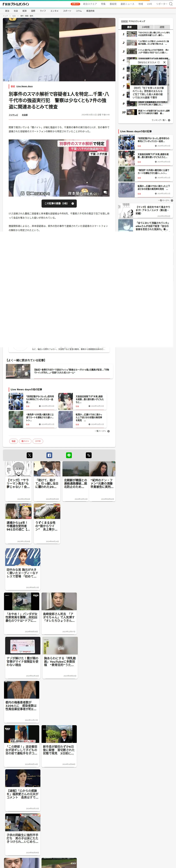Open 特集 in top header
This screenshot has height=868, width=176.
pos(103,4)
